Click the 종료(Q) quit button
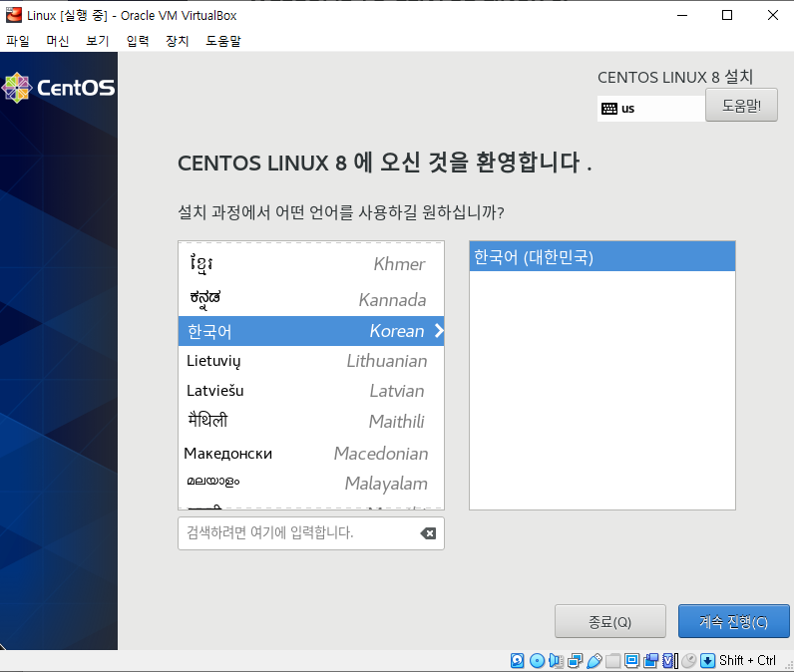 (610, 621)
